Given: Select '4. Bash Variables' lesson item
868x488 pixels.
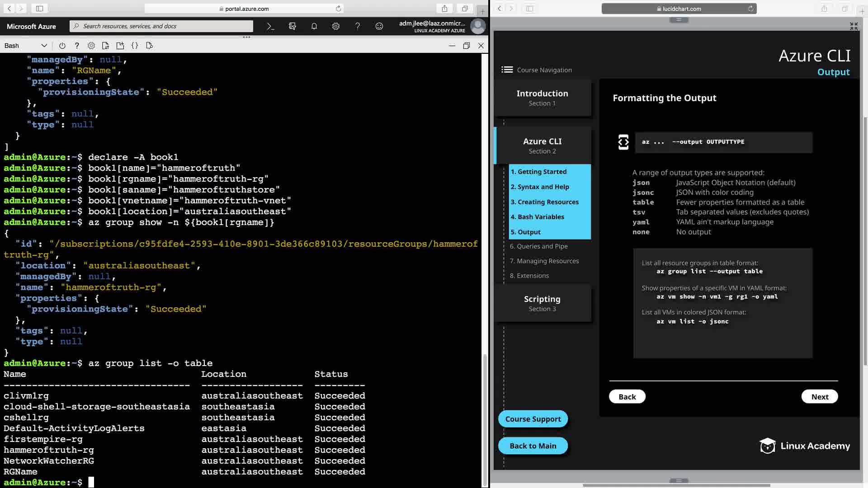Looking at the screenshot, I should [537, 217].
